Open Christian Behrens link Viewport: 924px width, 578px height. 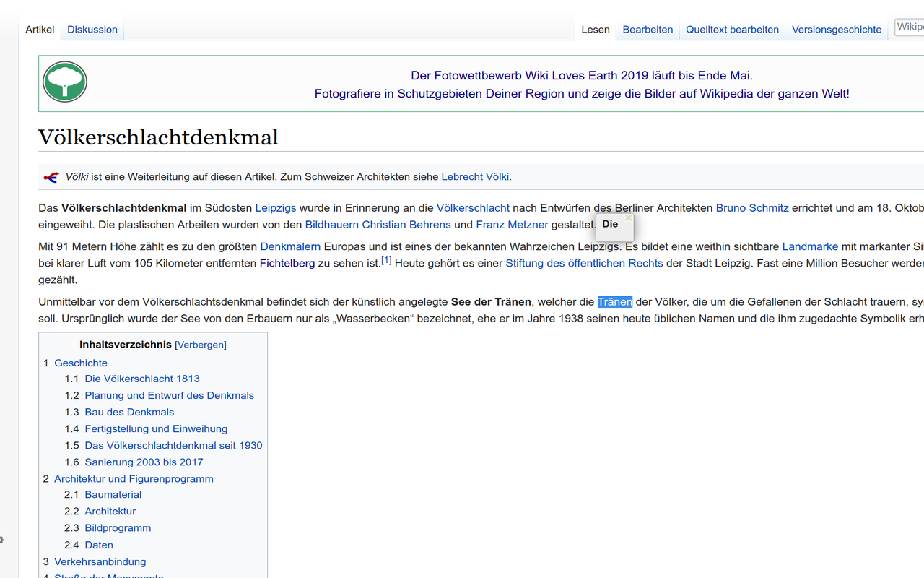pos(406,225)
